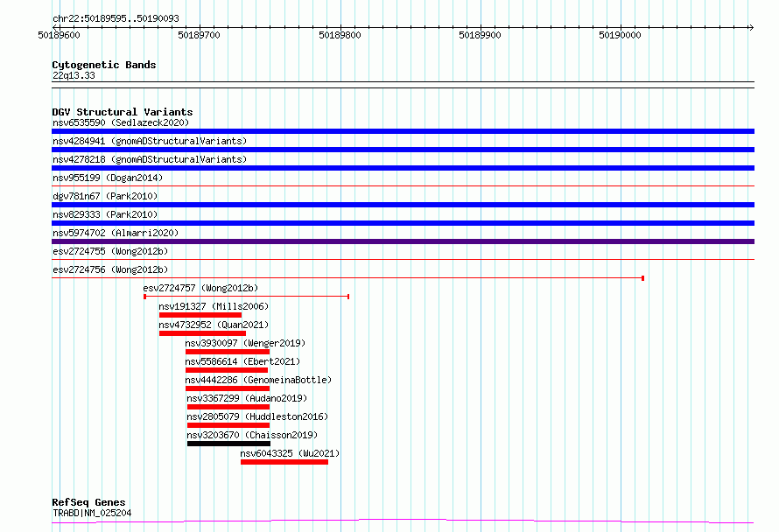
Task: Open nsv3930097 (Wenger2019) label
Action: [x=245, y=343]
